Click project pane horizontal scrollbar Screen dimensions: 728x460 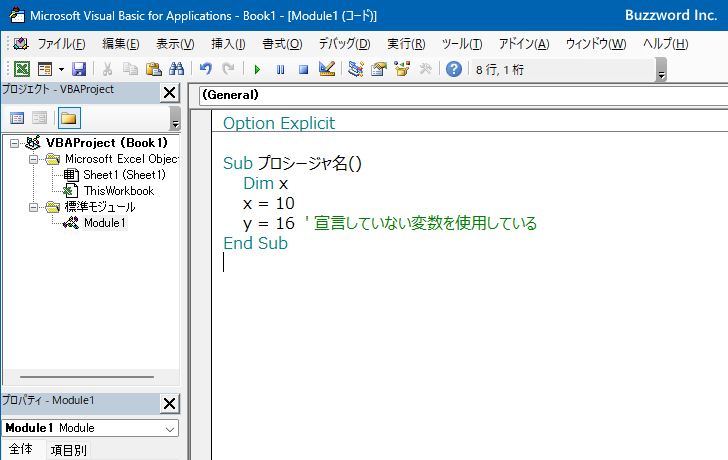tap(87, 377)
